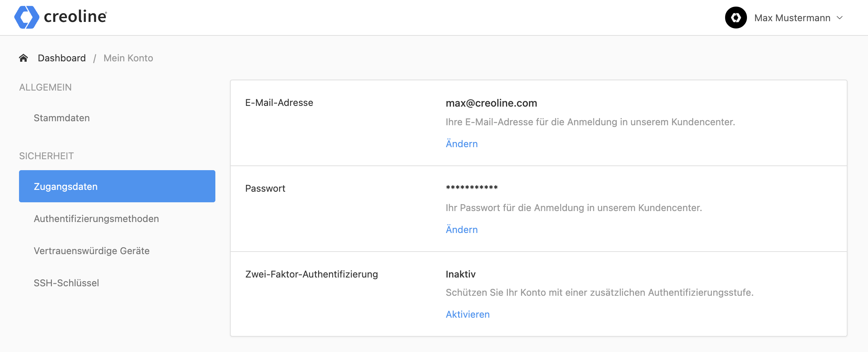Screen dimensions: 868x352
Task: Click the Zwei-Faktor-Authentifizierung row label
Action: pyautogui.click(x=312, y=274)
